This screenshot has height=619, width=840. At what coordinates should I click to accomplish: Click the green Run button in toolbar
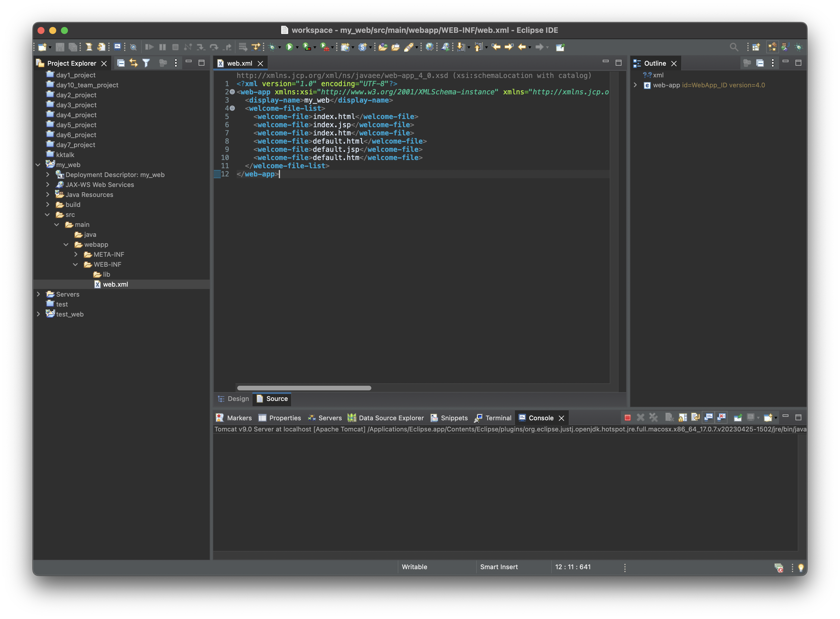tap(289, 47)
